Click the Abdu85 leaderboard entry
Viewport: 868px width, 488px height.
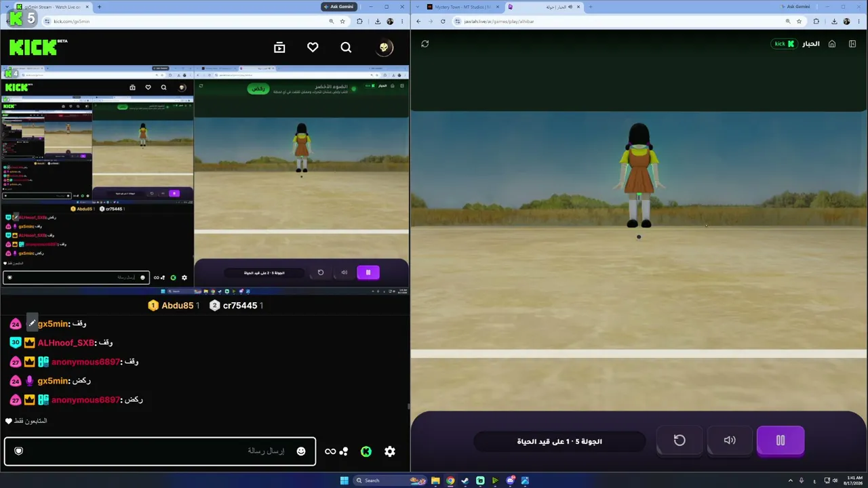click(174, 306)
